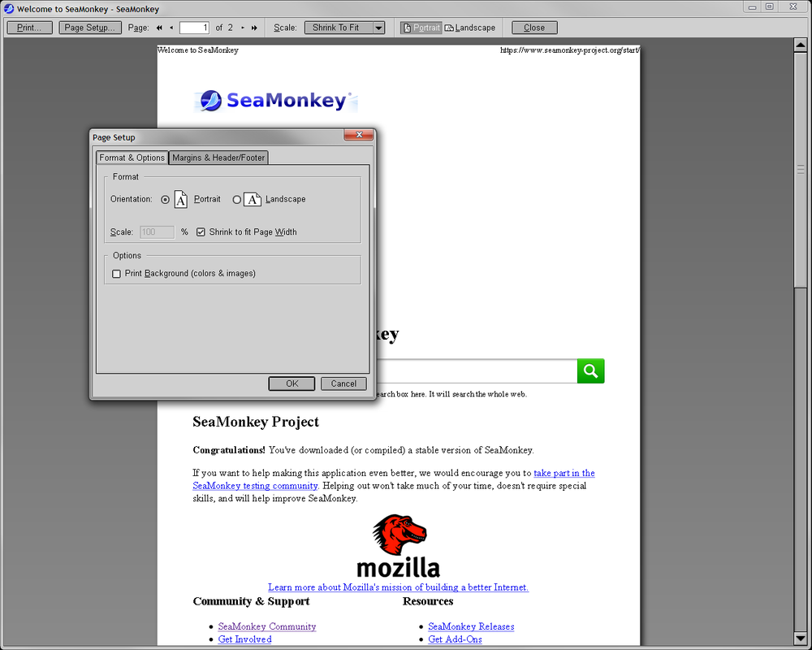Open the Get Involved link

pyautogui.click(x=244, y=639)
